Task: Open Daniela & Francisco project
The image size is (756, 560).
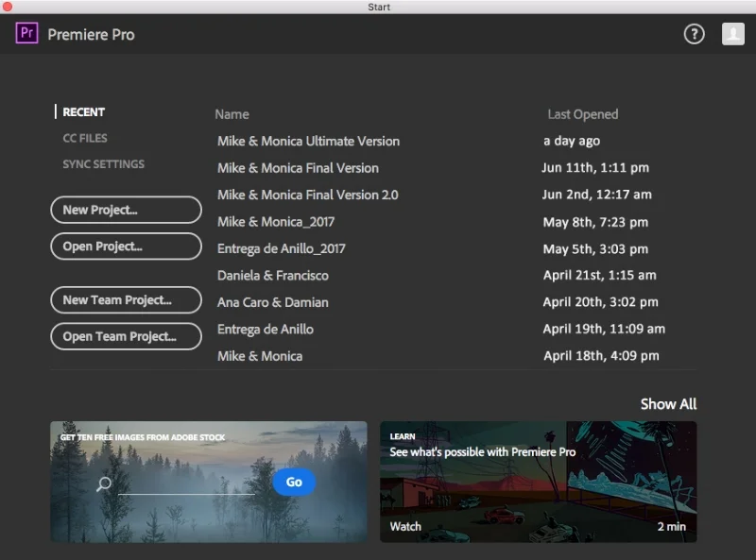Action: tap(273, 276)
